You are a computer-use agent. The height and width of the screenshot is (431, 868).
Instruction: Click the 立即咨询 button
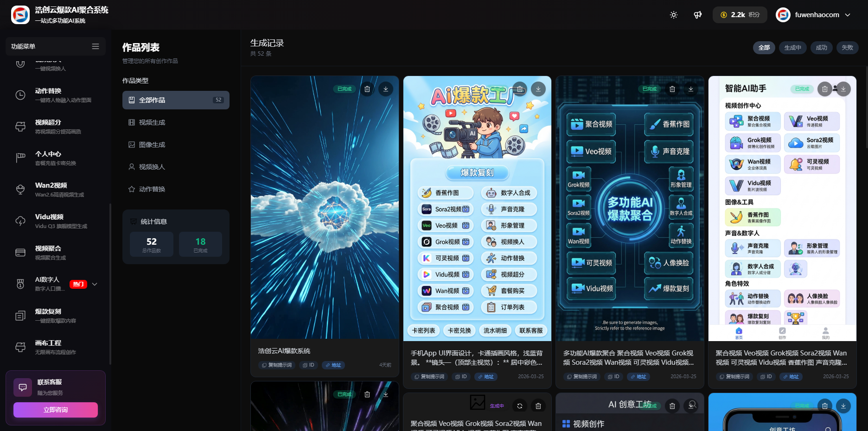point(56,410)
